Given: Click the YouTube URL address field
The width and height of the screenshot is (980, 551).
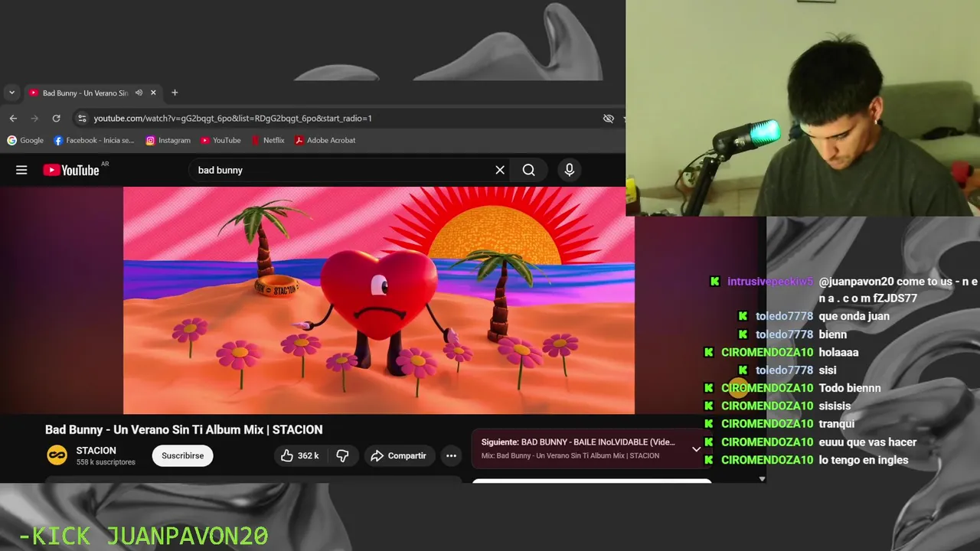Looking at the screenshot, I should (233, 119).
